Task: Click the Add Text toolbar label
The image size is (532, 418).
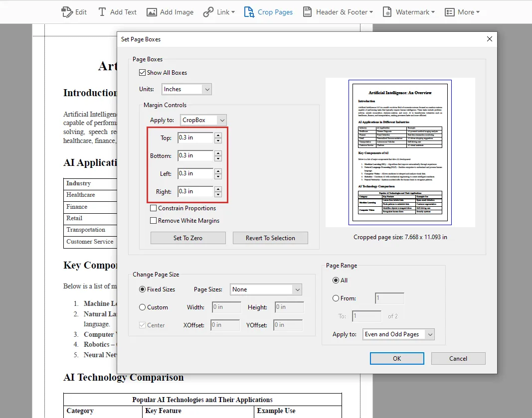Action: pyautogui.click(x=123, y=12)
